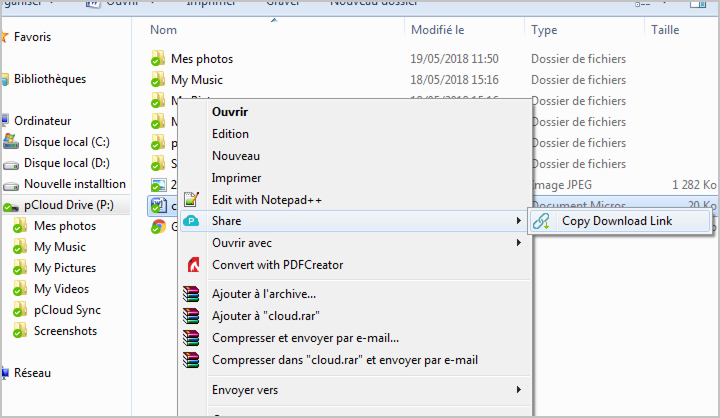Click the WinRAR icon beside Ajouter à l'archive
The image size is (720, 418).
194,294
